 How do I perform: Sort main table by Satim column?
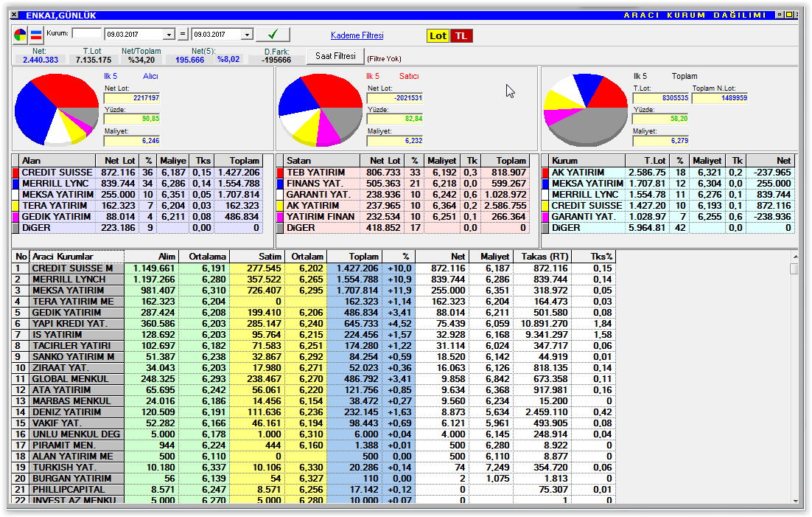coord(257,257)
